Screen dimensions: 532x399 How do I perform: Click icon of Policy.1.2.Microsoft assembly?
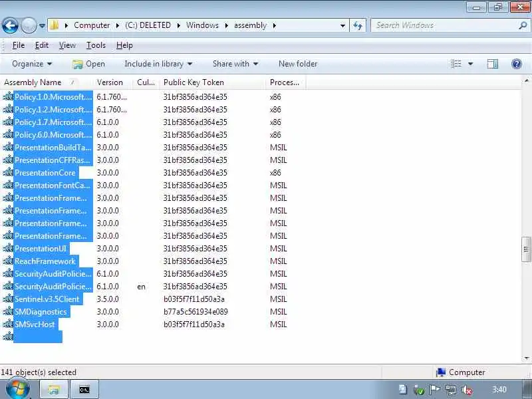tap(7, 110)
